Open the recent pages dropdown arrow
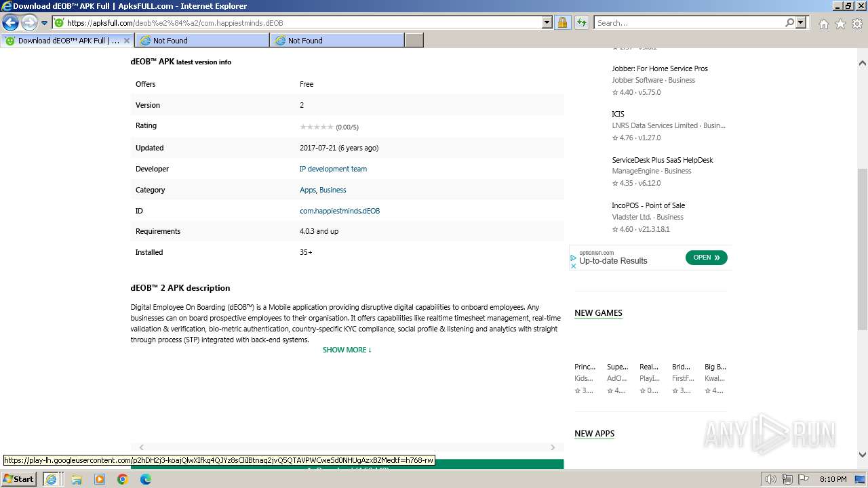 point(44,22)
